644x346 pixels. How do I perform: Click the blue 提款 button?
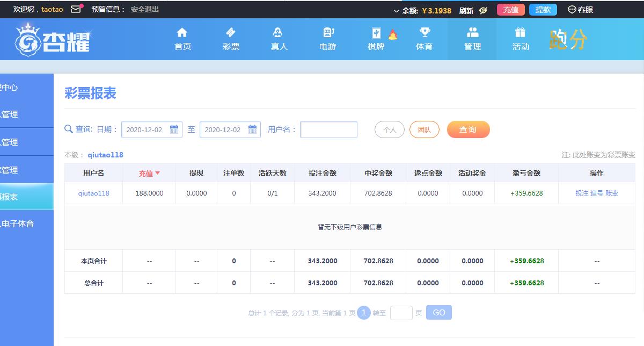point(543,10)
